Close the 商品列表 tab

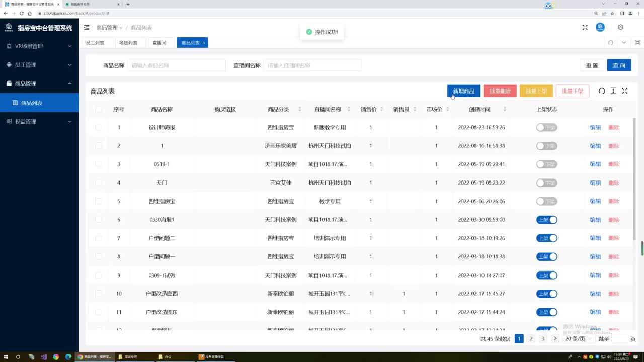tap(204, 43)
